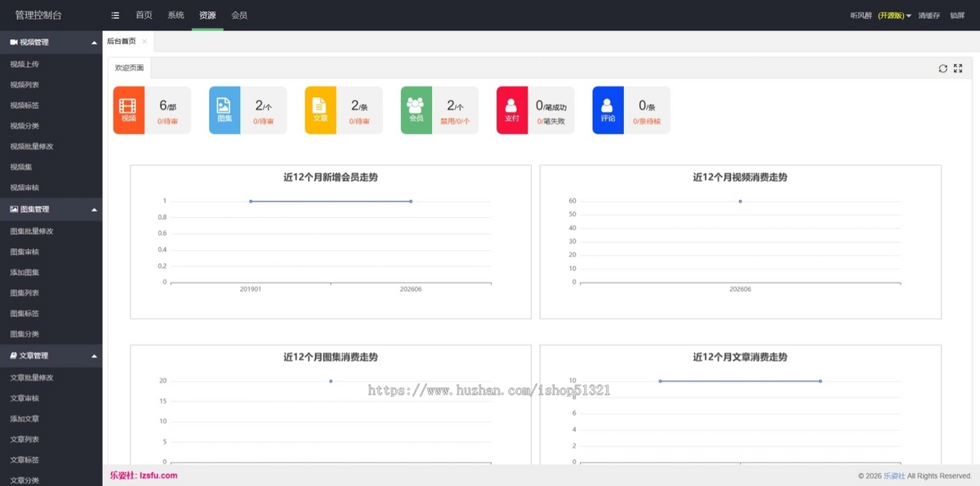Click the 201901 data point on member chart

click(x=251, y=201)
